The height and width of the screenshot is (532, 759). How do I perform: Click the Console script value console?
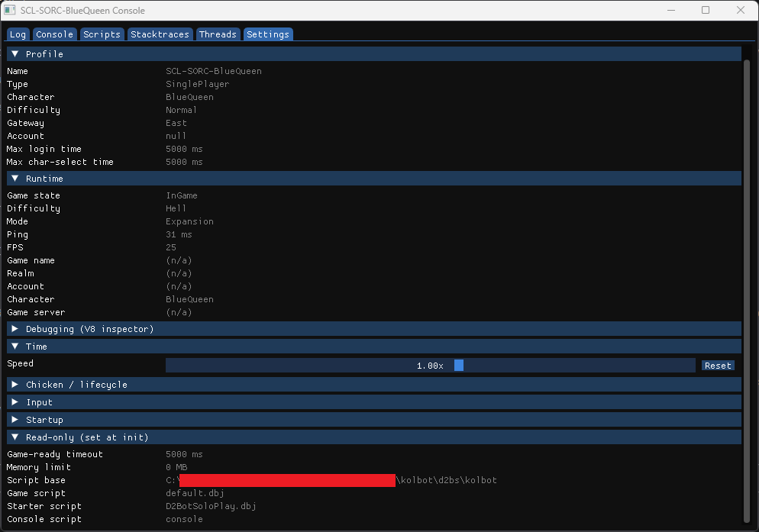184,520
